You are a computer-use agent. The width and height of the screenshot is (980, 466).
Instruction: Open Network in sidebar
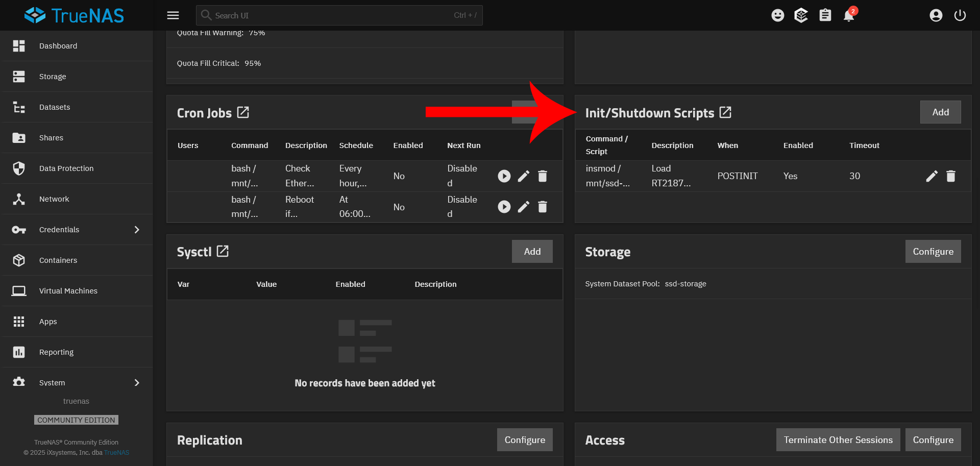[78, 199]
